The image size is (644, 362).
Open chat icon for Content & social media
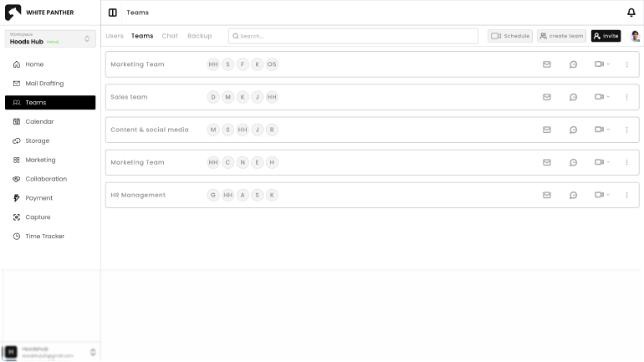[x=573, y=130]
